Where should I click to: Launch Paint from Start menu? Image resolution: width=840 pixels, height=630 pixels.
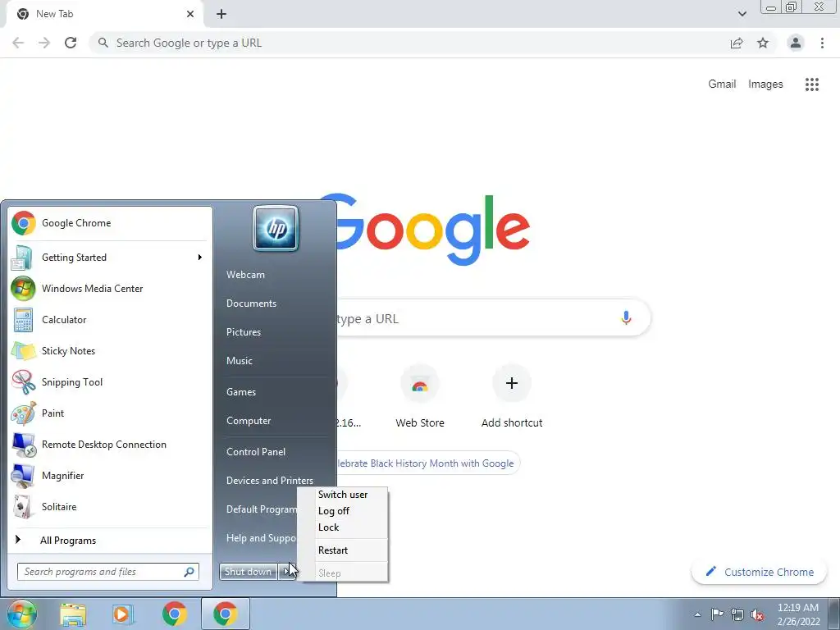[110, 413]
